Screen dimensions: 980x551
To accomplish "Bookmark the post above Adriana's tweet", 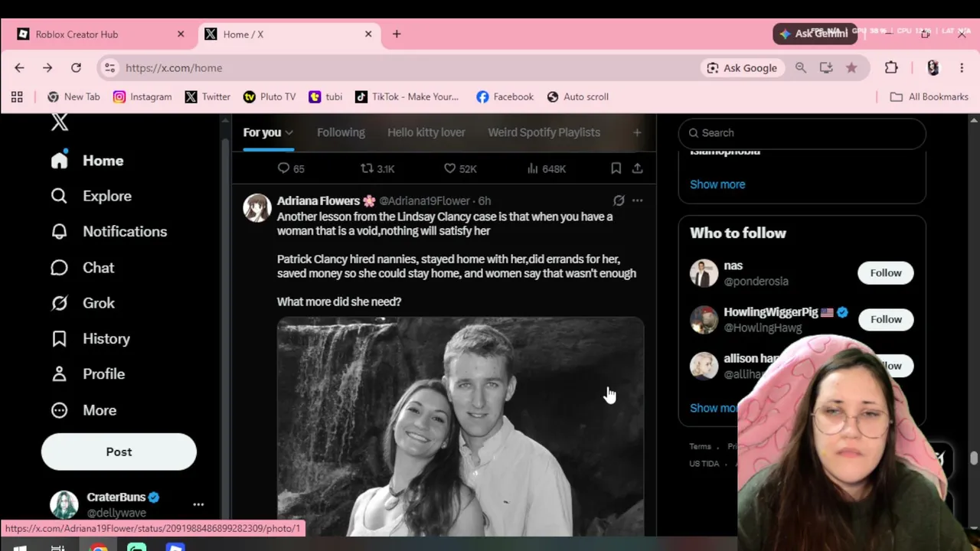I will coord(616,168).
